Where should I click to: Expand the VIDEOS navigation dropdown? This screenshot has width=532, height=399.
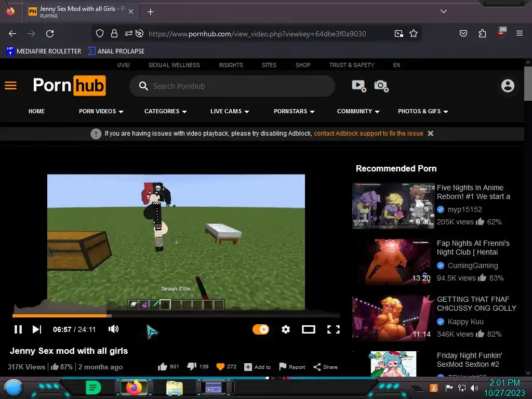point(101,111)
